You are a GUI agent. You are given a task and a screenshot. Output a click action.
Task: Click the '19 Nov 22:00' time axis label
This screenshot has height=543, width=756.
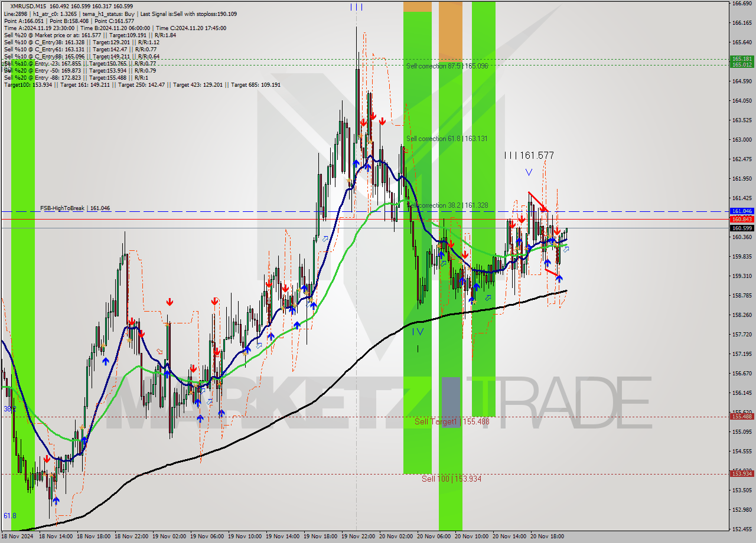(x=359, y=537)
